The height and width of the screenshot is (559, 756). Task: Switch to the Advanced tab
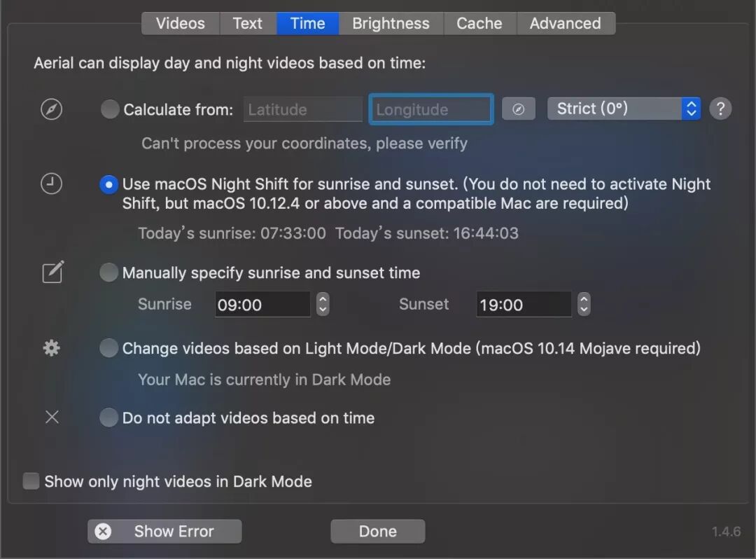[x=566, y=23]
